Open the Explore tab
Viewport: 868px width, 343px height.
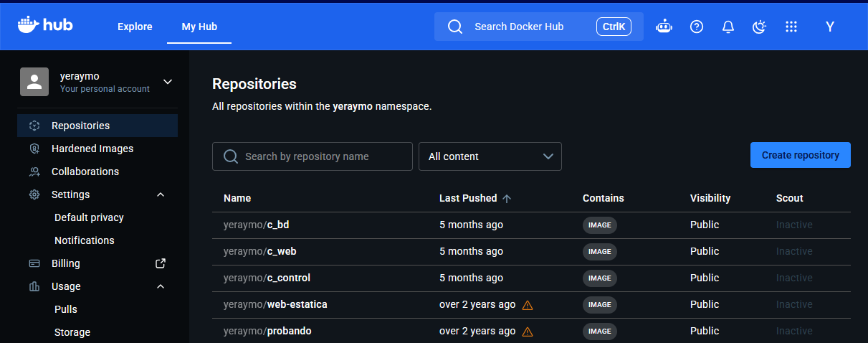pyautogui.click(x=135, y=27)
